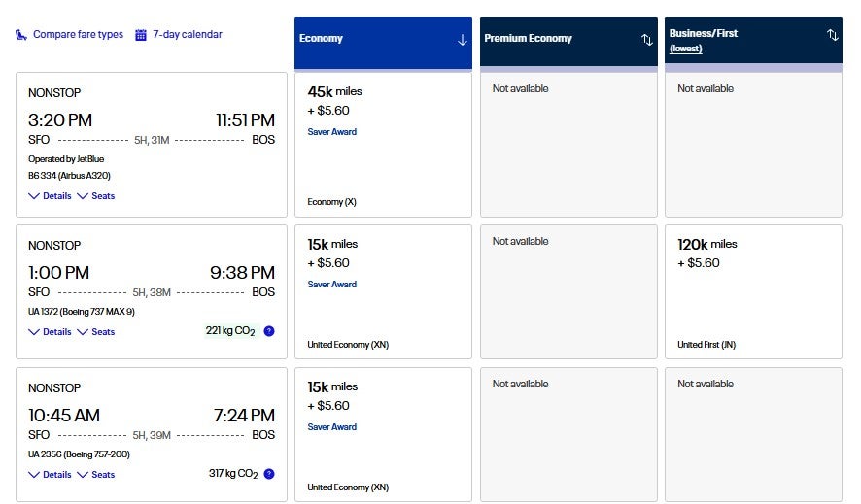Click the Business/First sort arrows icon

pyautogui.click(x=832, y=35)
